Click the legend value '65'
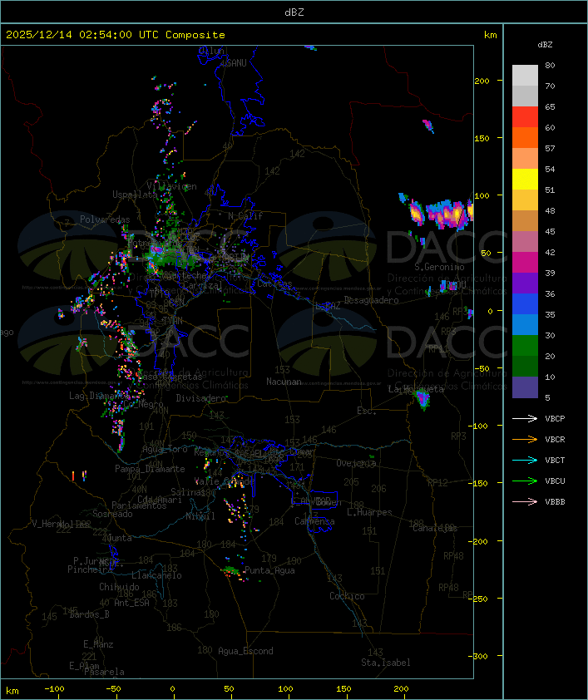Viewport: 588px width, 700px height. (550, 107)
